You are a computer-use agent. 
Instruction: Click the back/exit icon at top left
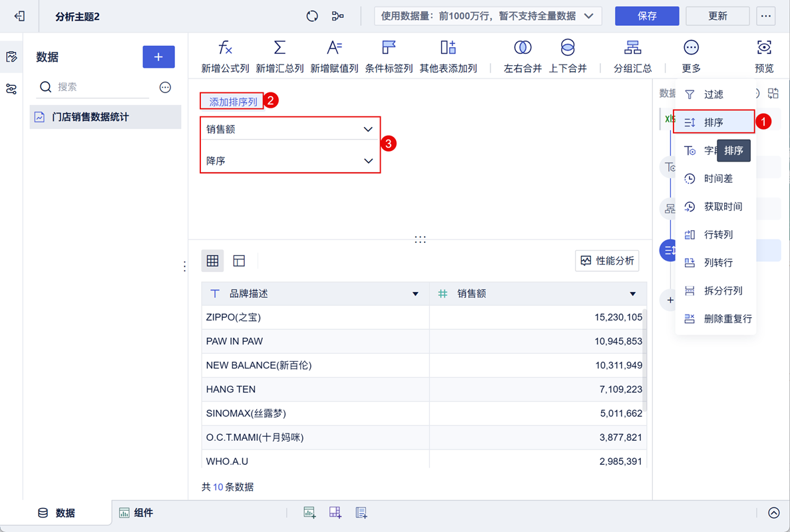[19, 16]
